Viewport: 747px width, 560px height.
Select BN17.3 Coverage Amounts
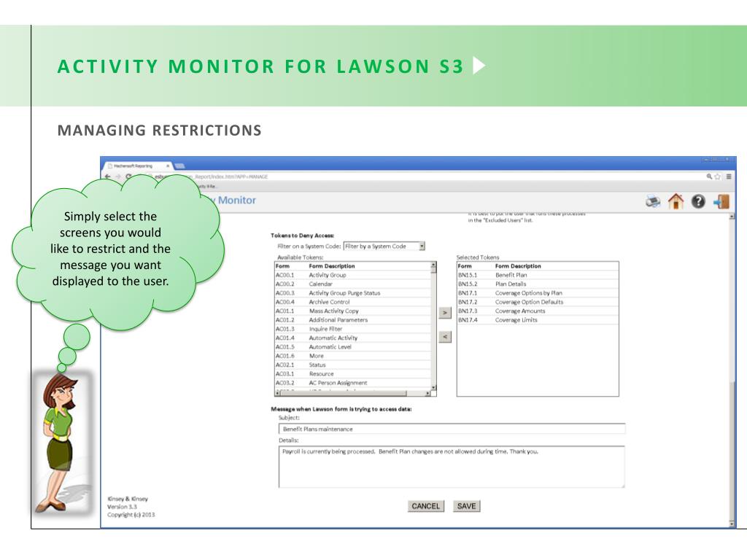(x=538, y=311)
